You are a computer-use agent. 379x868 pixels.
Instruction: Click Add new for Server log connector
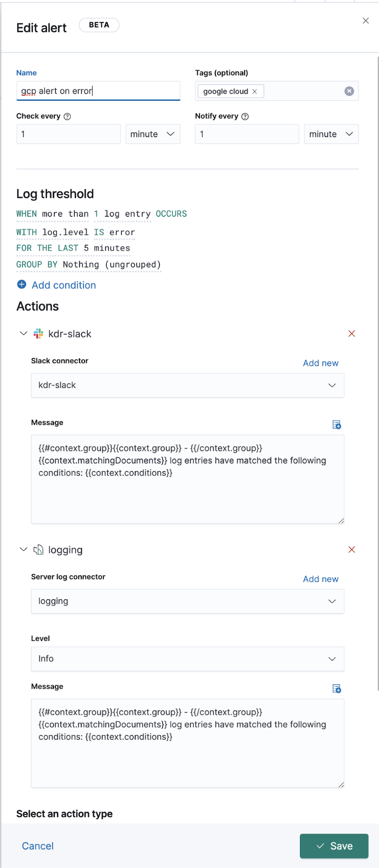[x=320, y=579]
